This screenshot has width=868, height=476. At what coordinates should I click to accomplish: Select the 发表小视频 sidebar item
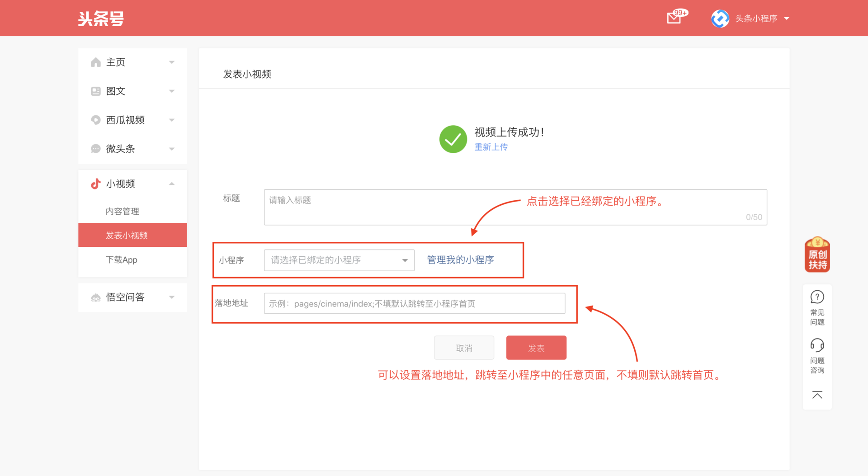132,235
